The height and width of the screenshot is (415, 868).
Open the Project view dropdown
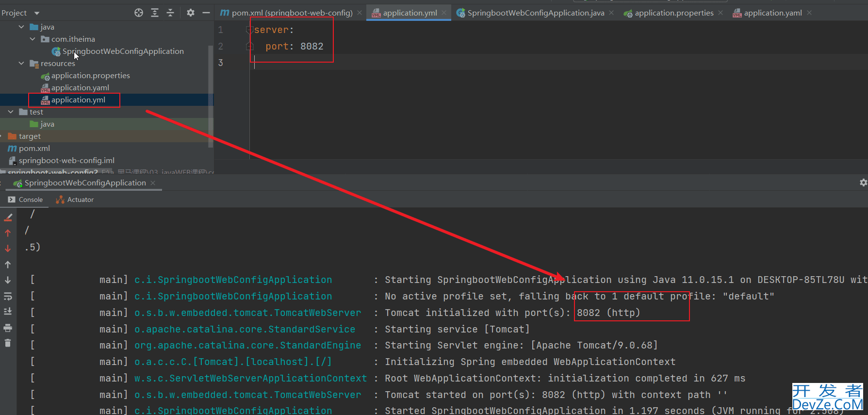click(x=37, y=13)
